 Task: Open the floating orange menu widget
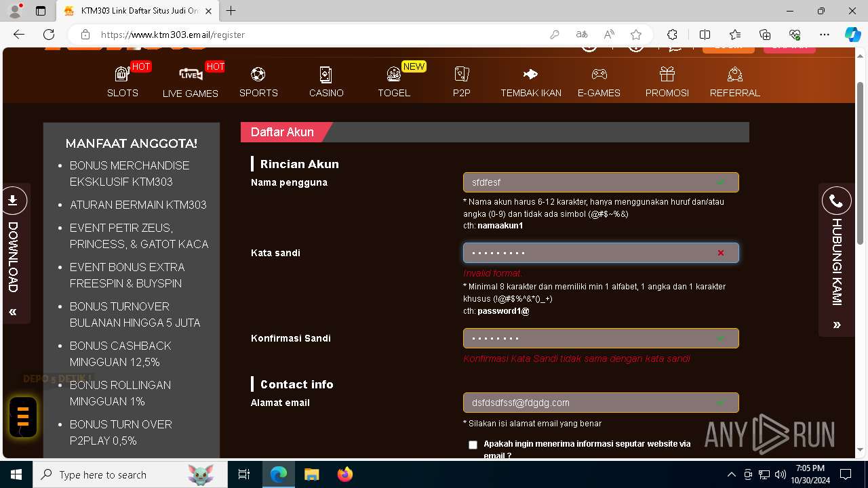coord(22,417)
